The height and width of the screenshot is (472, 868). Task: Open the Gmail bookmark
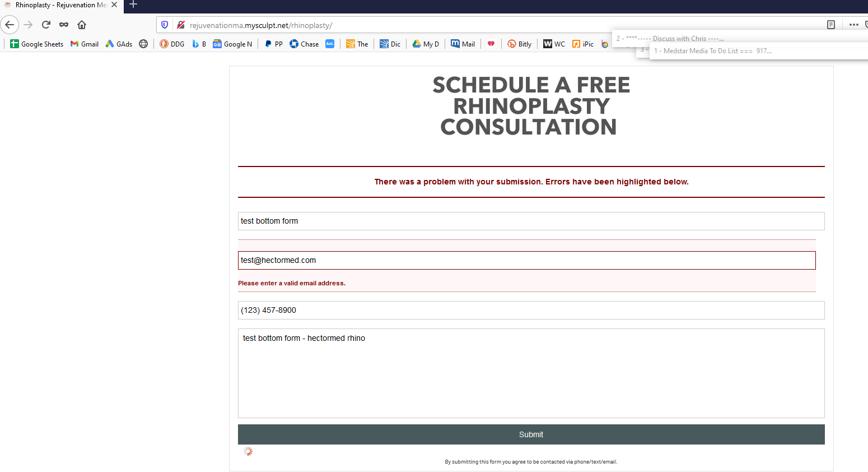[x=85, y=44]
